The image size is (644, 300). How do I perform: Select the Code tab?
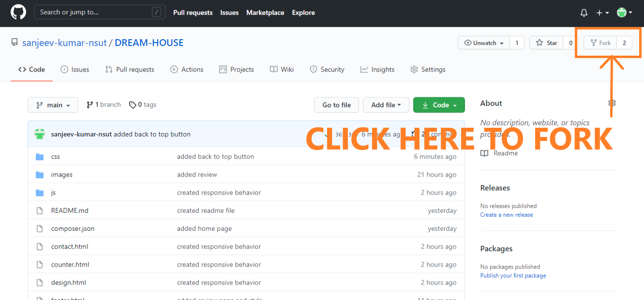click(31, 69)
